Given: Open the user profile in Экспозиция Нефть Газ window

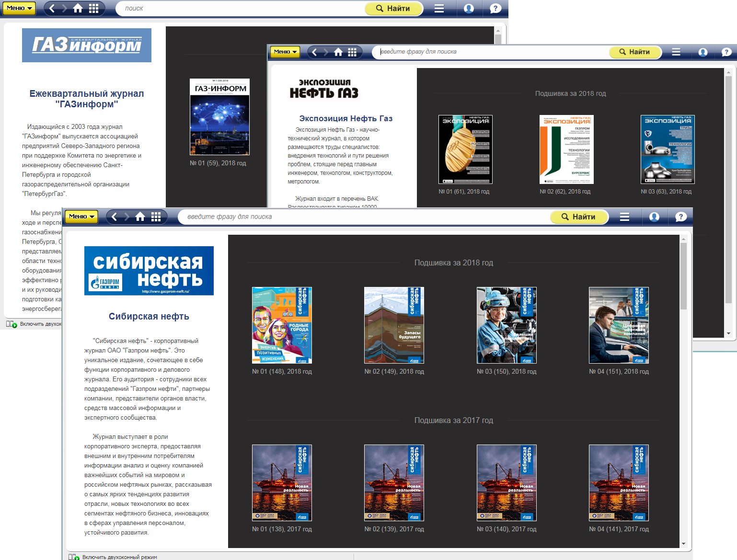Looking at the screenshot, I should [703, 52].
